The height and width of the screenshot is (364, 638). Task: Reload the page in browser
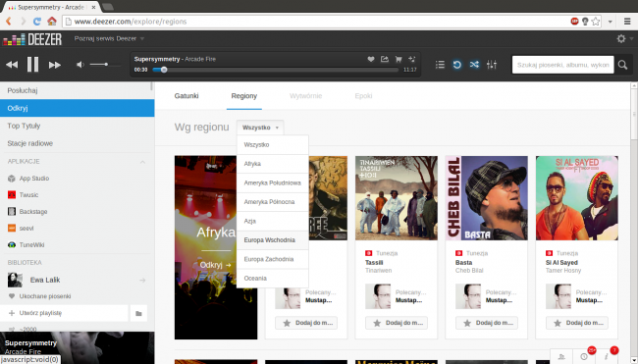pos(37,22)
